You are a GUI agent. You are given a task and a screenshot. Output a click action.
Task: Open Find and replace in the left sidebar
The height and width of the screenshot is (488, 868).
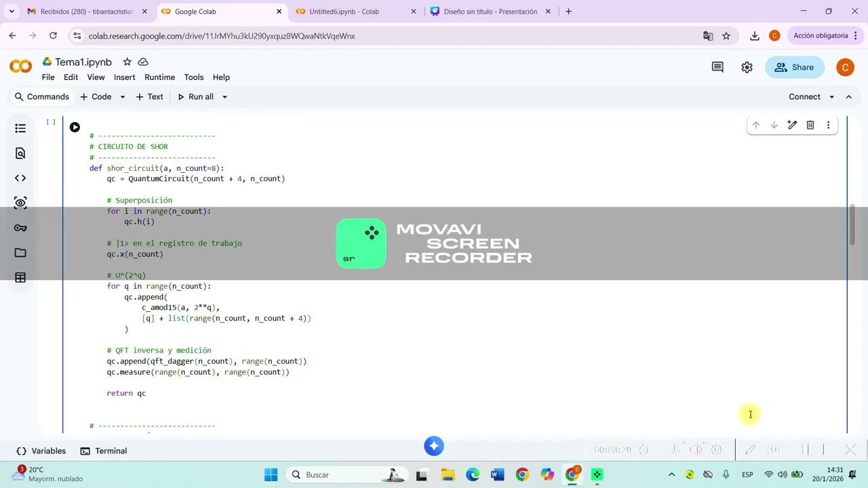tap(20, 153)
